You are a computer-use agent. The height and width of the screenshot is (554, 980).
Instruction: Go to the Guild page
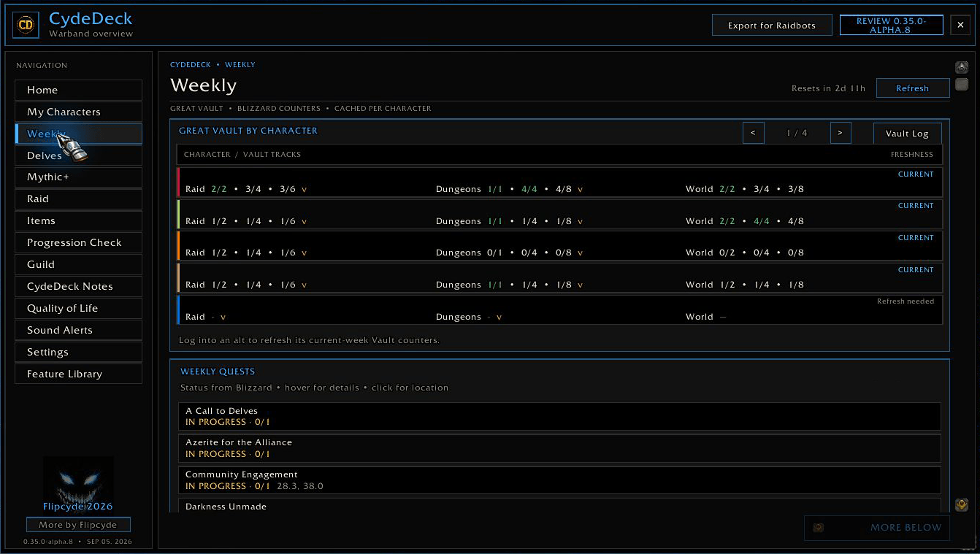pyautogui.click(x=79, y=264)
